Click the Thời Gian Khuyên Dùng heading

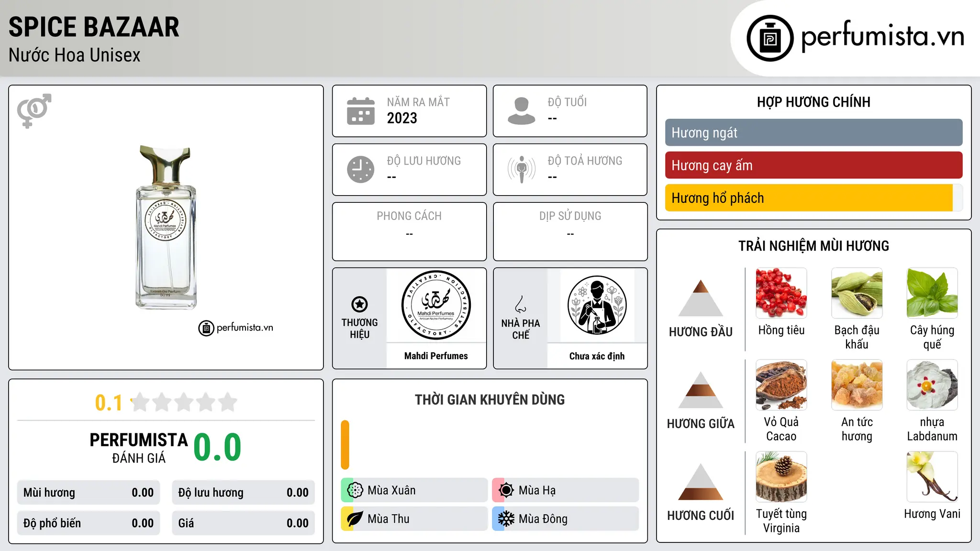(x=490, y=399)
